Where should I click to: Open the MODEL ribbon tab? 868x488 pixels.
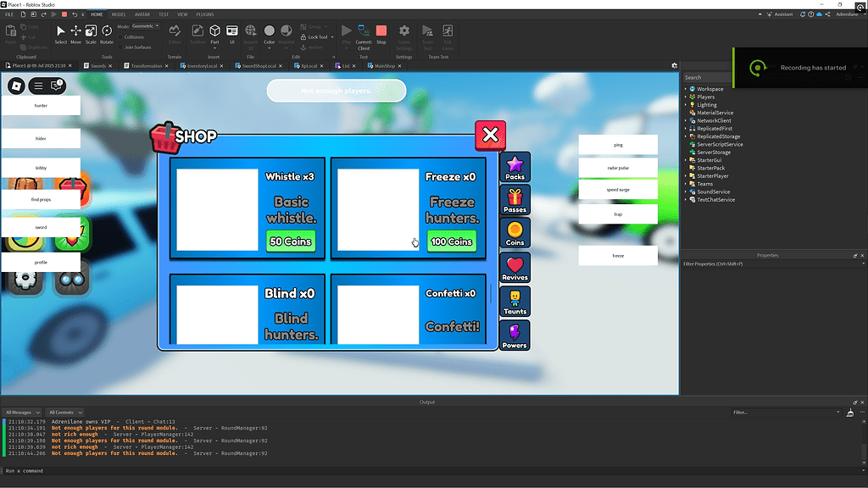click(x=119, y=14)
